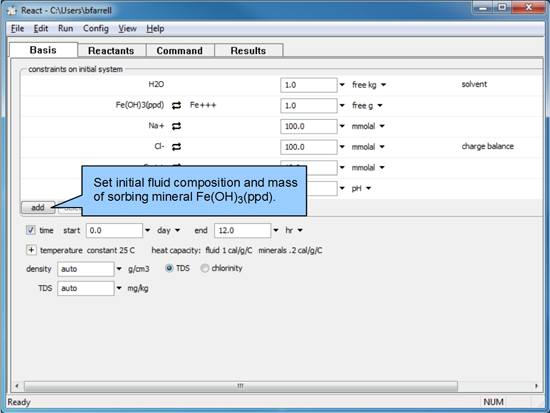Click swap icon next to Fe(OH)3(ppd)
The width and height of the screenshot is (550, 413).
point(176,105)
